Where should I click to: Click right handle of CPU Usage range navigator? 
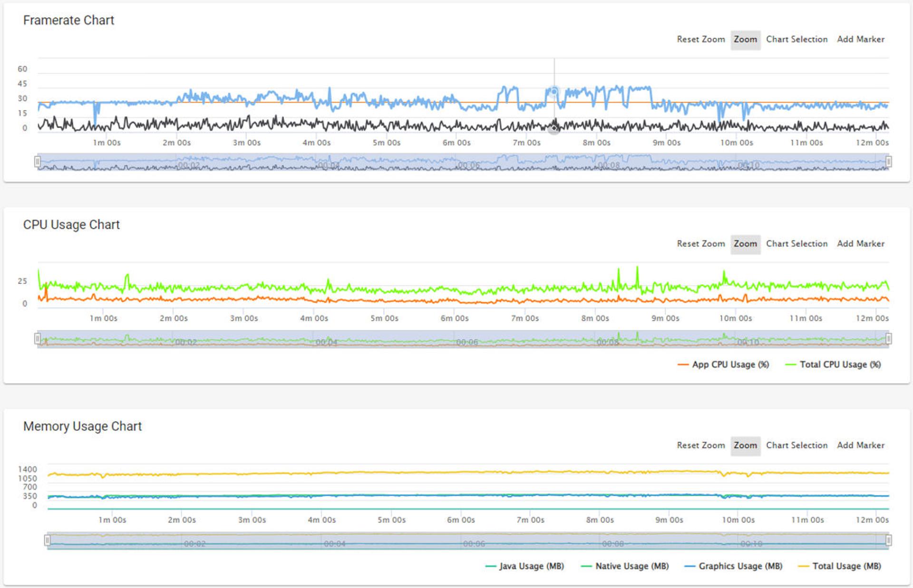point(888,338)
